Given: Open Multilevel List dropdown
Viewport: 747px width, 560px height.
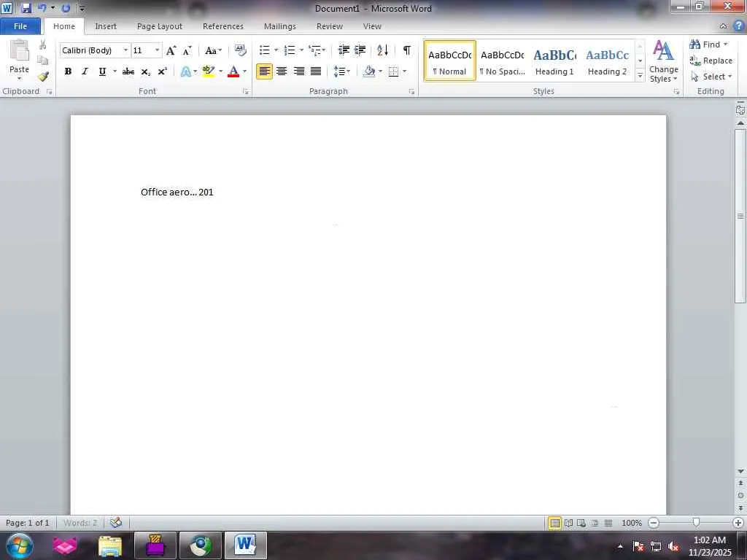Looking at the screenshot, I should [317, 50].
